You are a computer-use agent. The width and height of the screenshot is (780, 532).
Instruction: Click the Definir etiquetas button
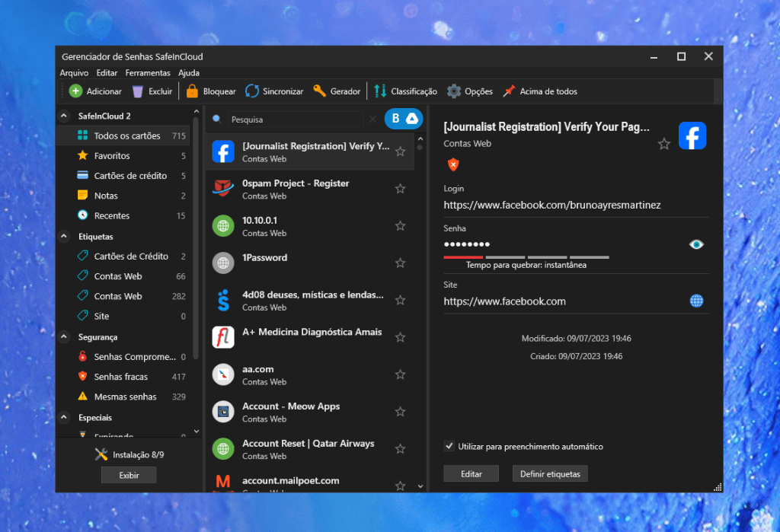(550, 474)
